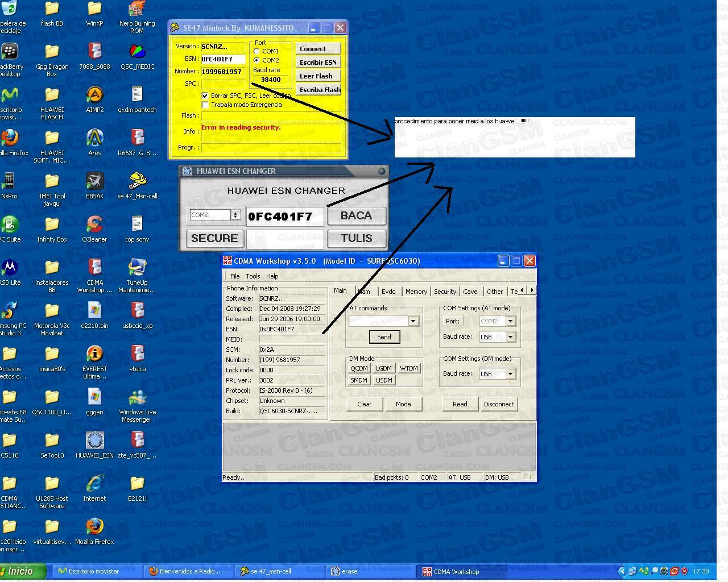Open File menu in CDMA Workshop
Image resolution: width=728 pixels, height=582 pixels.
tap(235, 276)
